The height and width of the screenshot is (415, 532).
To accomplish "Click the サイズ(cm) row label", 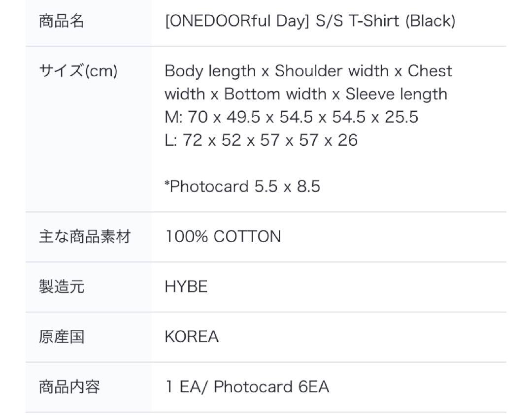I will coord(78,71).
